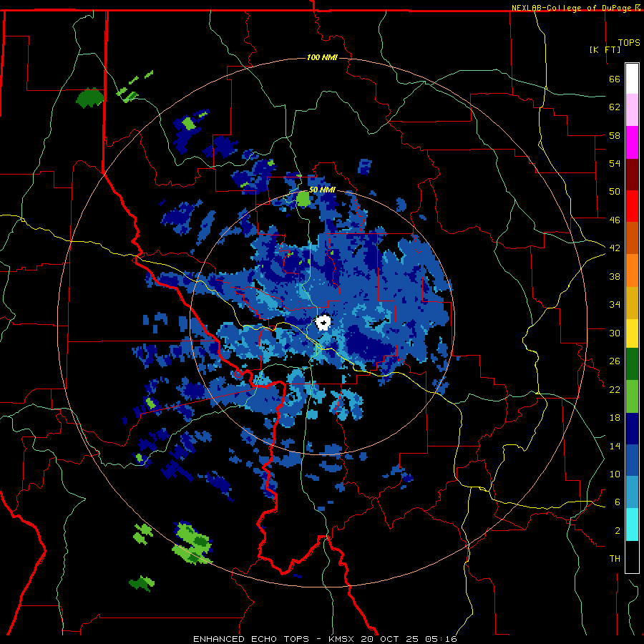Click the '18' legend value
Viewport: 644px width, 644px height.
point(615,418)
